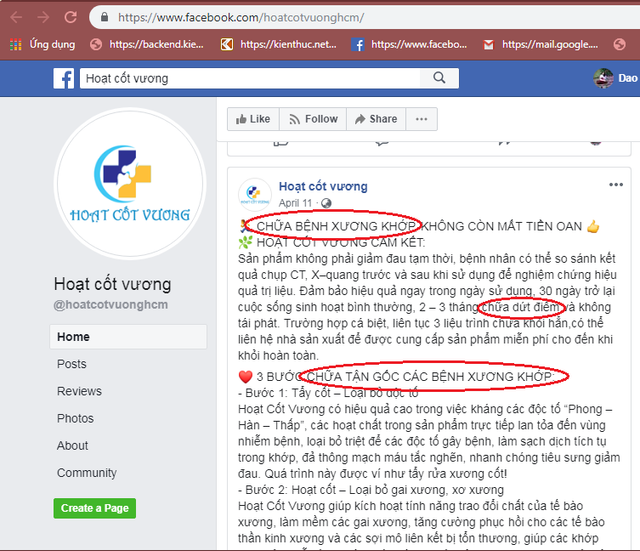Click the green leaf emoji in post
640x551 pixels.
pyautogui.click(x=245, y=242)
